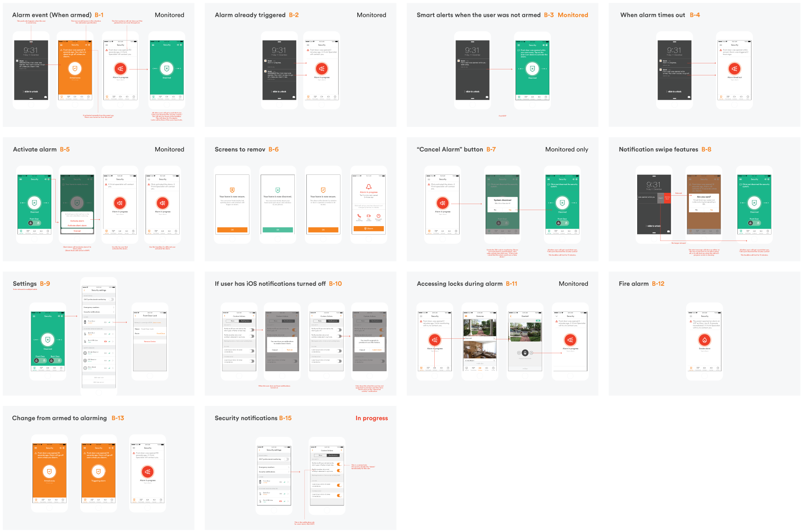The image size is (802, 532).
Task: Tap the slide to unlock slider
Action: [31, 91]
